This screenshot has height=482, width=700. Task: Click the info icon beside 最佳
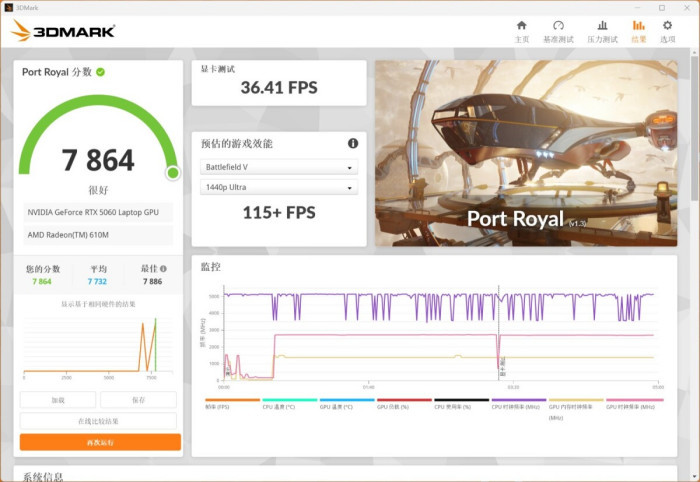163,269
